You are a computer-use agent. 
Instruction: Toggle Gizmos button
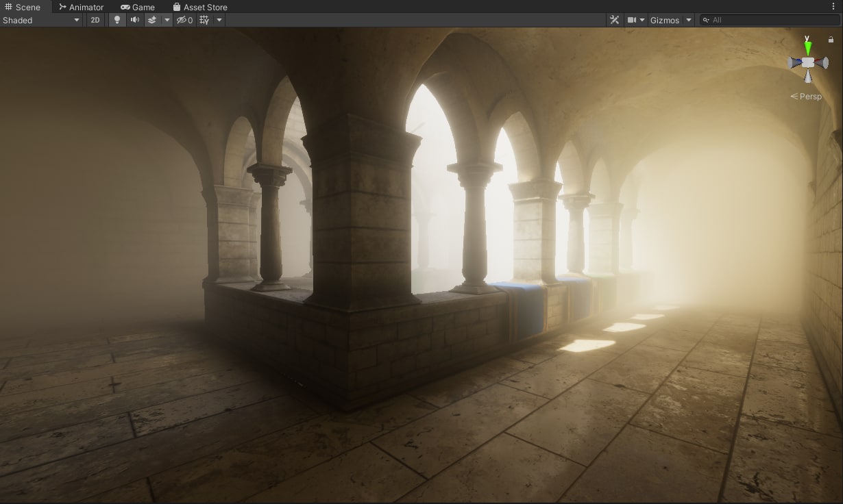[665, 20]
